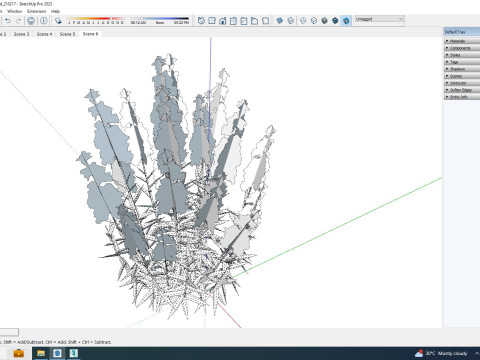Viewport: 480px width, 360px height.
Task: Toggle Back Edges style icon
Action: tap(291, 21)
